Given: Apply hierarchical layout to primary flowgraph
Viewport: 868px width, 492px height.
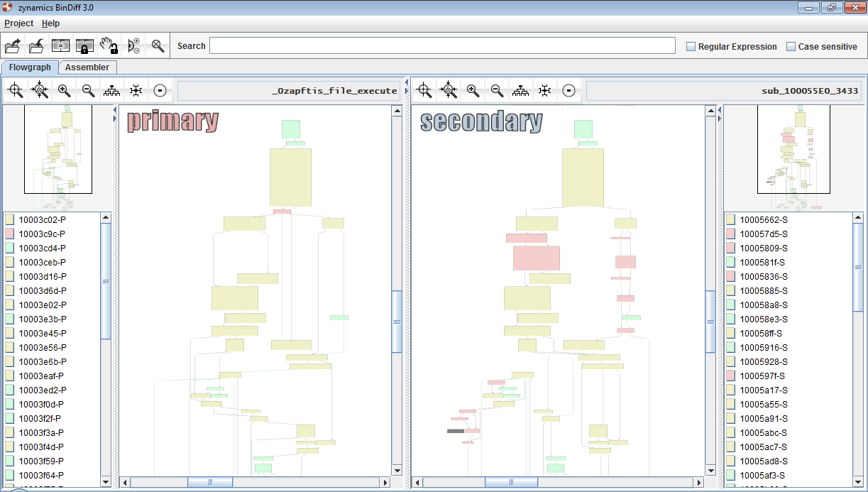Looking at the screenshot, I should pyautogui.click(x=111, y=90).
